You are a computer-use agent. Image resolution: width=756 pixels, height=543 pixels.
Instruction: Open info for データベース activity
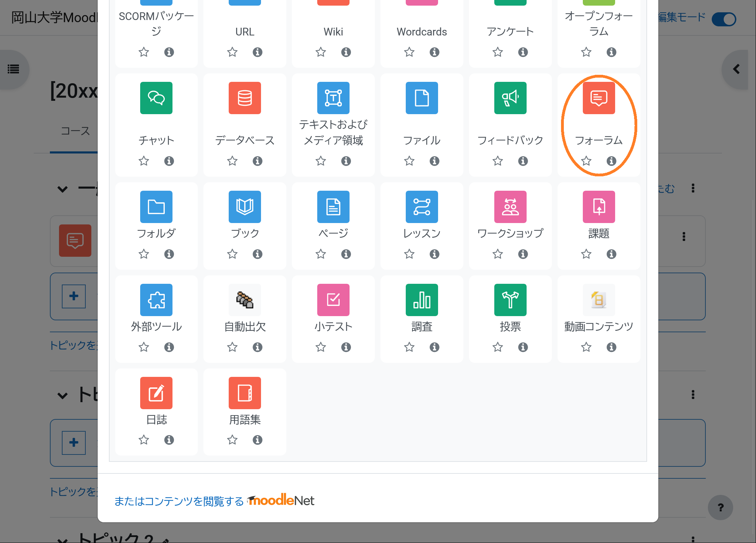tap(258, 161)
